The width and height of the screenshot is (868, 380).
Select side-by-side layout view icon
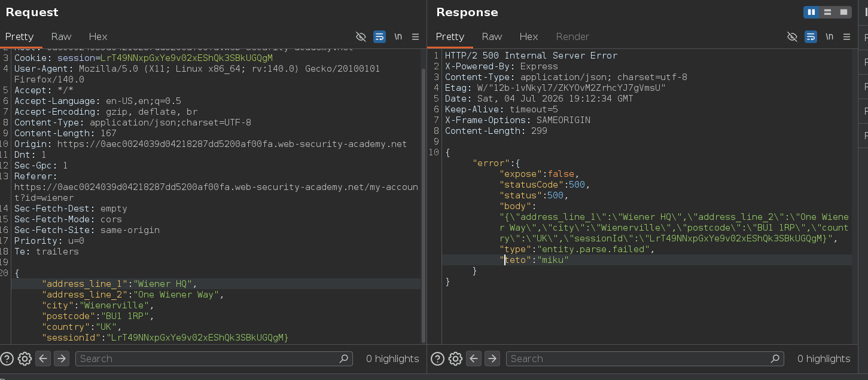[811, 12]
